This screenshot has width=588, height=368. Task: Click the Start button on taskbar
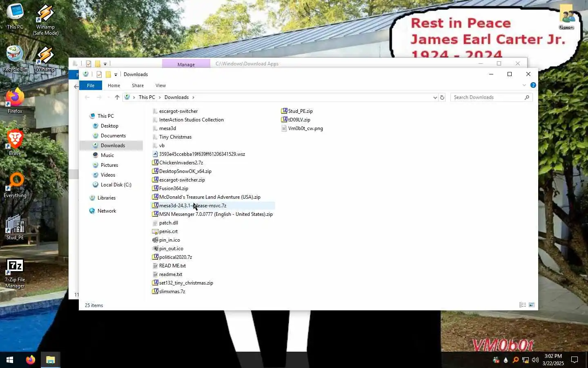point(10,360)
